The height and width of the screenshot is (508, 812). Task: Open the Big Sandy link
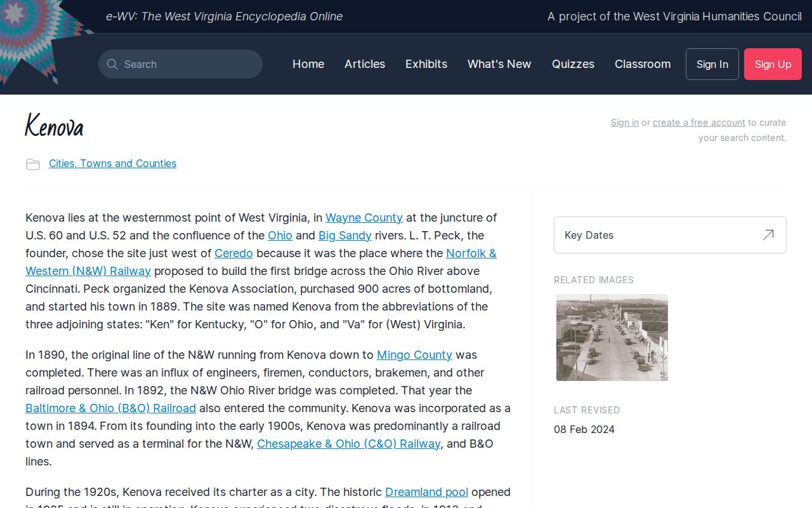coord(345,236)
